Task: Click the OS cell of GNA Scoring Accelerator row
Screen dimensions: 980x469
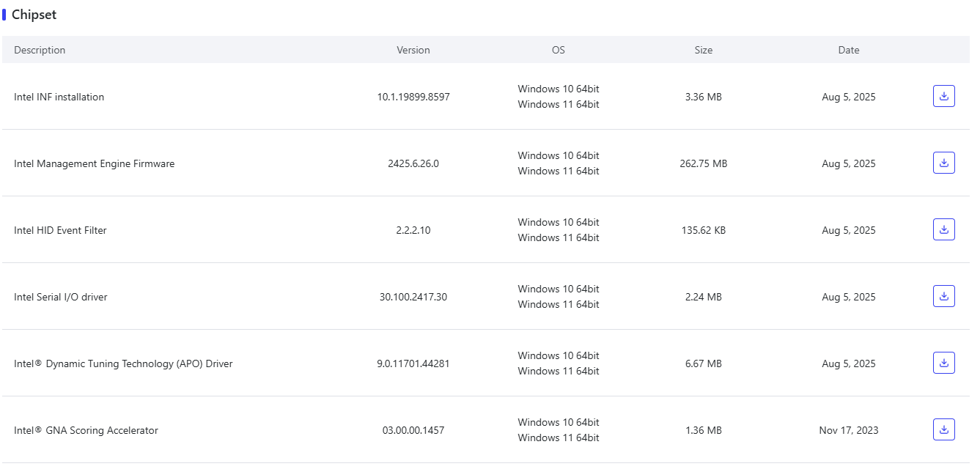Action: pyautogui.click(x=559, y=430)
